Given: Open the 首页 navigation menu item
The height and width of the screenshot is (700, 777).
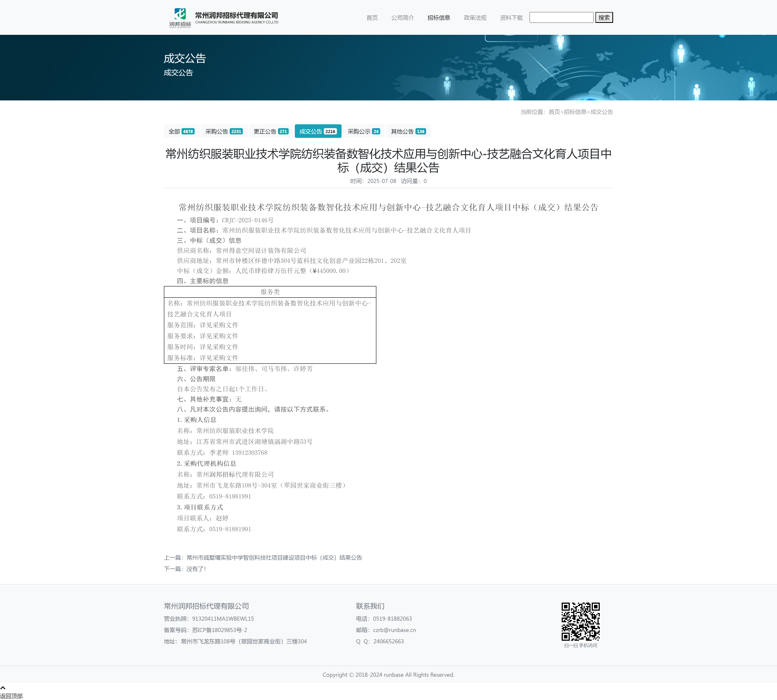Looking at the screenshot, I should 372,18.
